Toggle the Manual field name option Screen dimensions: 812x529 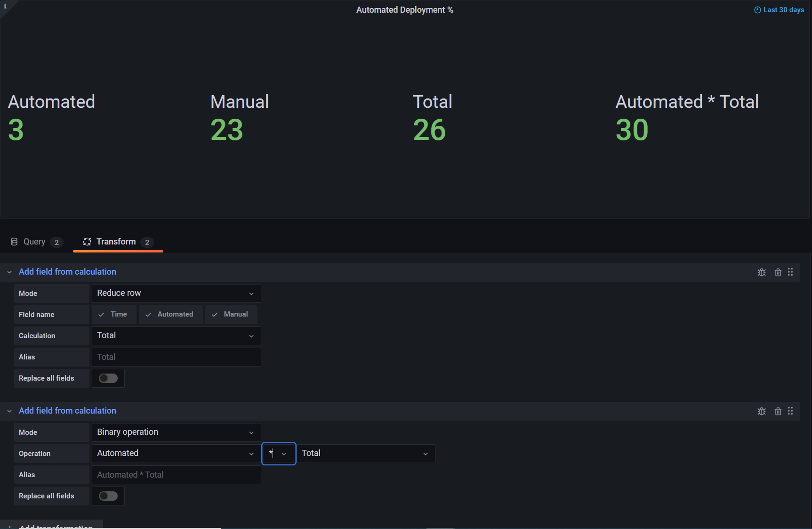231,314
